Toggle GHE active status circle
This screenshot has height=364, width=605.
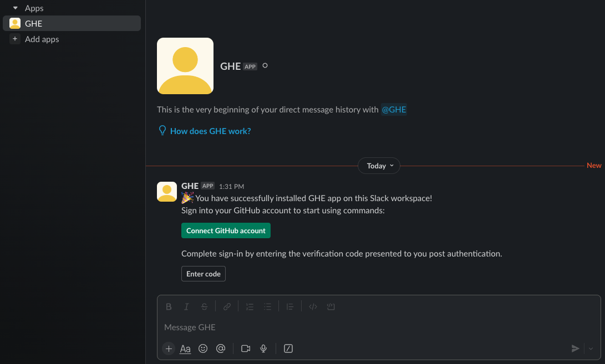click(265, 65)
